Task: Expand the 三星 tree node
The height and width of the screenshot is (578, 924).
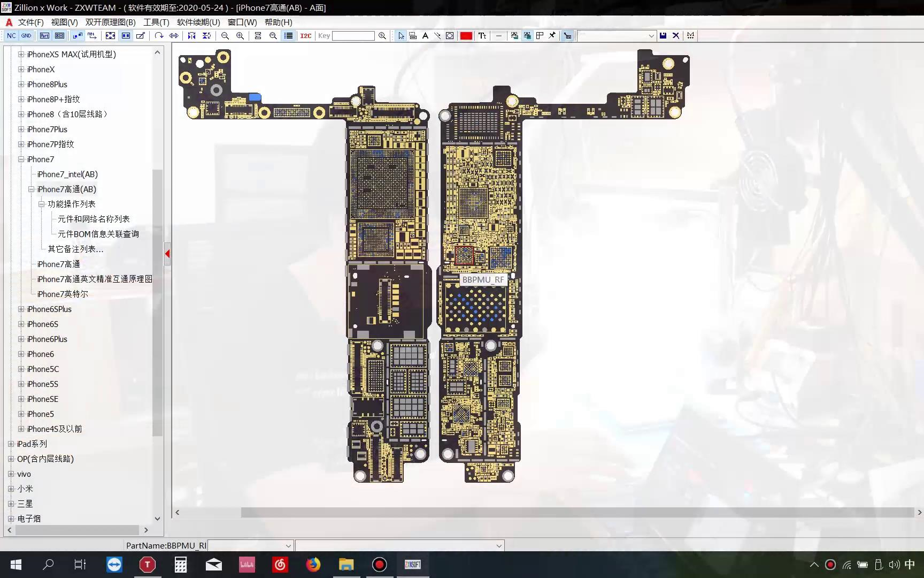Action: (11, 504)
